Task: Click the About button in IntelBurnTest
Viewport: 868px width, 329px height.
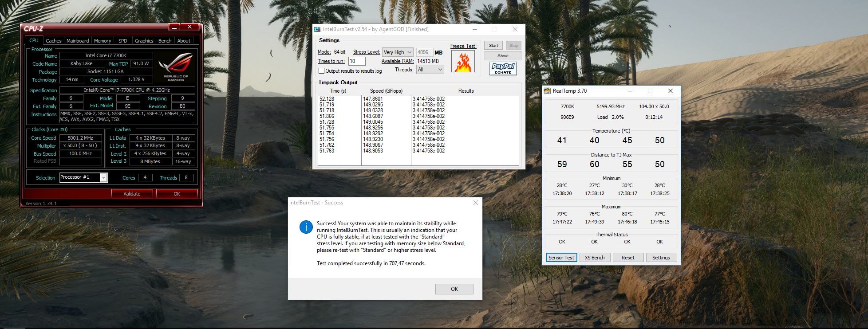Action: coord(503,56)
